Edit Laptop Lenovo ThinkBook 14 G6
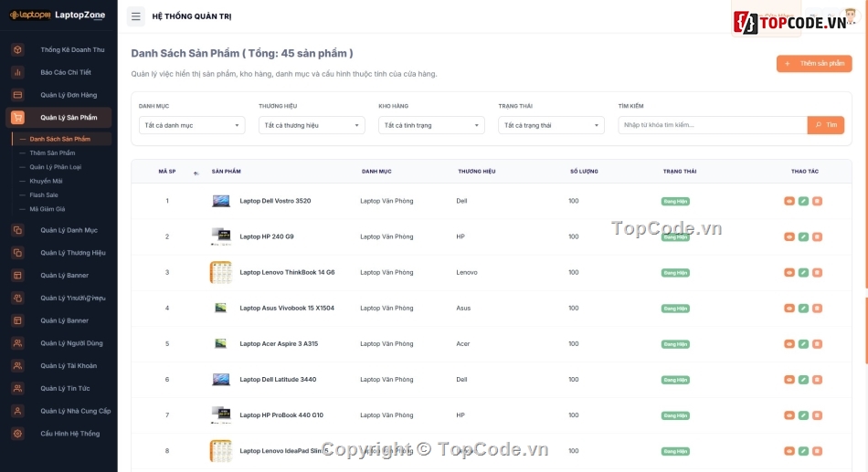The width and height of the screenshot is (868, 472). click(803, 273)
